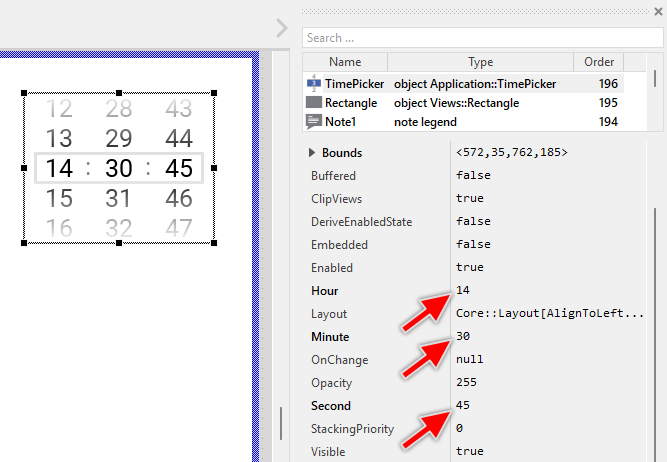
Task: Edit the Second property value 45
Action: click(x=462, y=406)
